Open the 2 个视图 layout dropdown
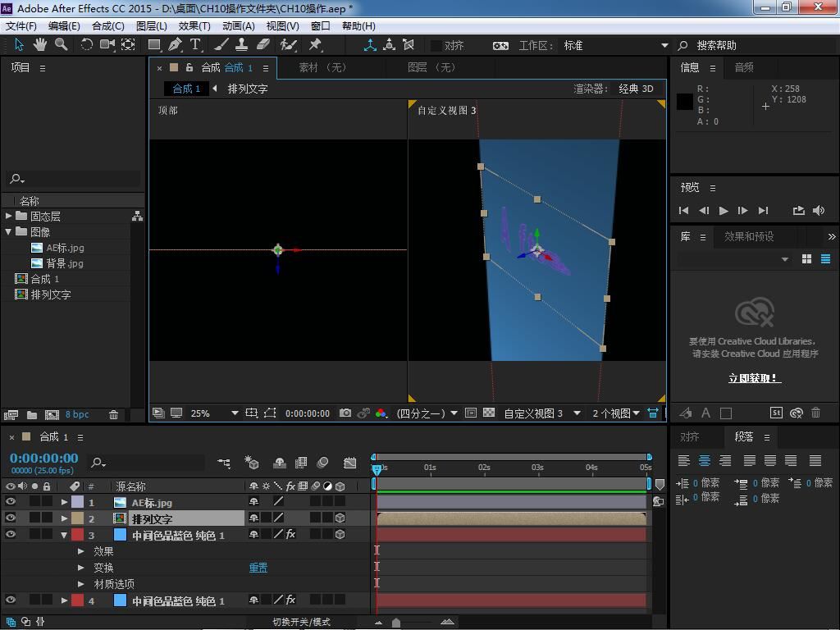The image size is (840, 630). click(616, 413)
